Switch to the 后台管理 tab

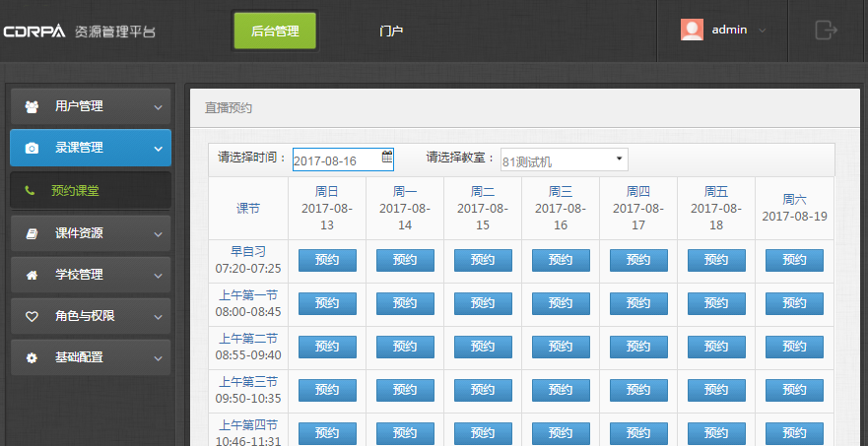click(275, 31)
